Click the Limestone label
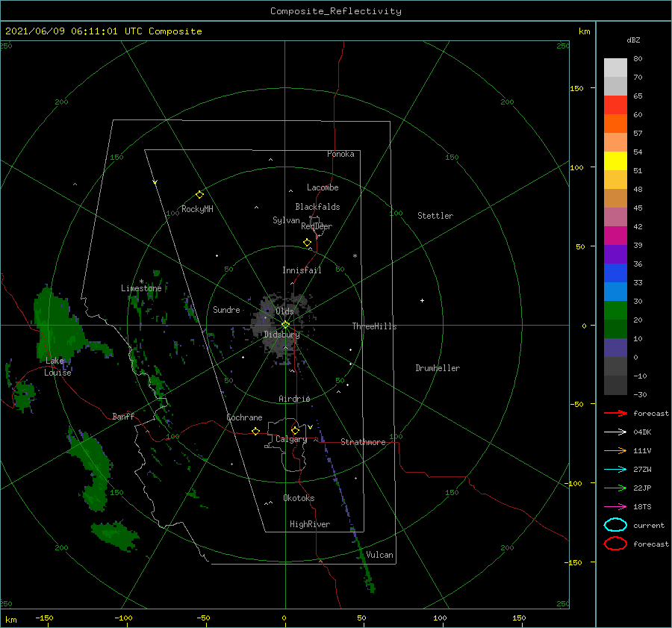672x628 pixels. pos(141,288)
